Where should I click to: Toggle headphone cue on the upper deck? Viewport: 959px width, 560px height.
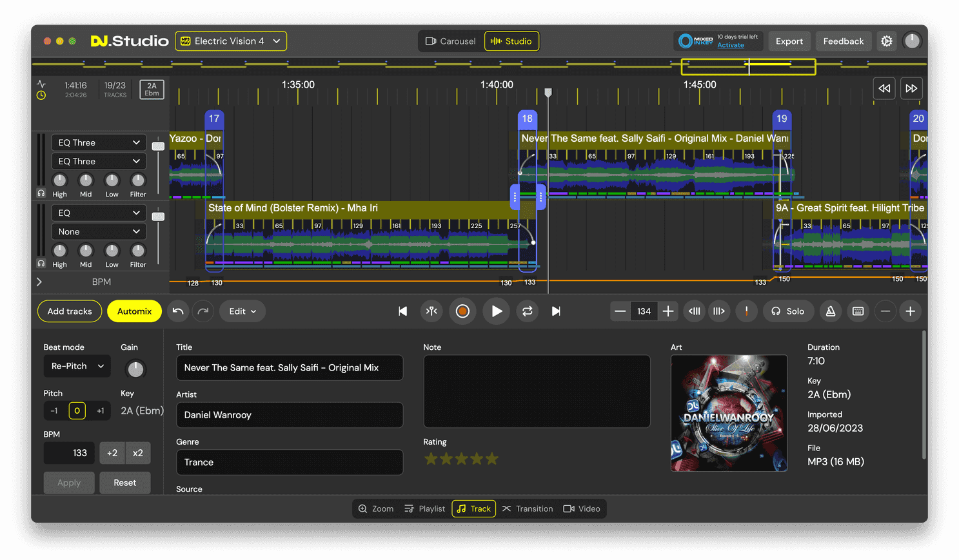[x=43, y=187]
